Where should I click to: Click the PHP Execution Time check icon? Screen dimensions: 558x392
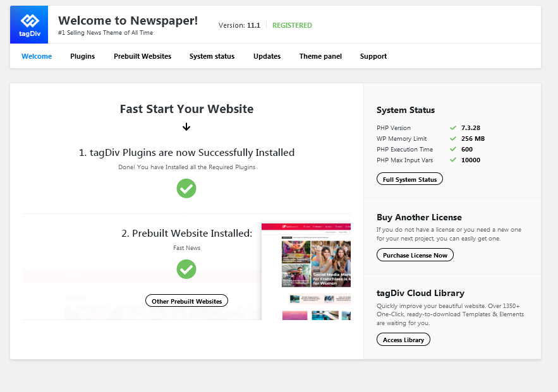(453, 149)
